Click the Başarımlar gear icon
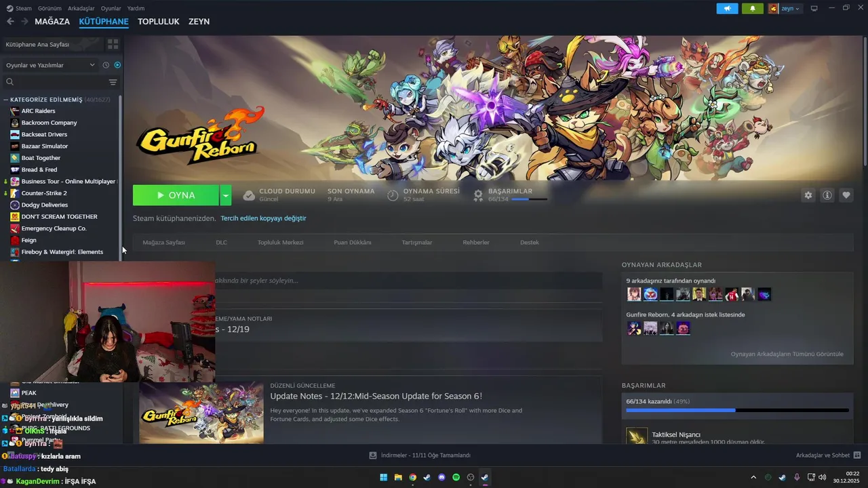Image resolution: width=868 pixels, height=488 pixels. [478, 195]
